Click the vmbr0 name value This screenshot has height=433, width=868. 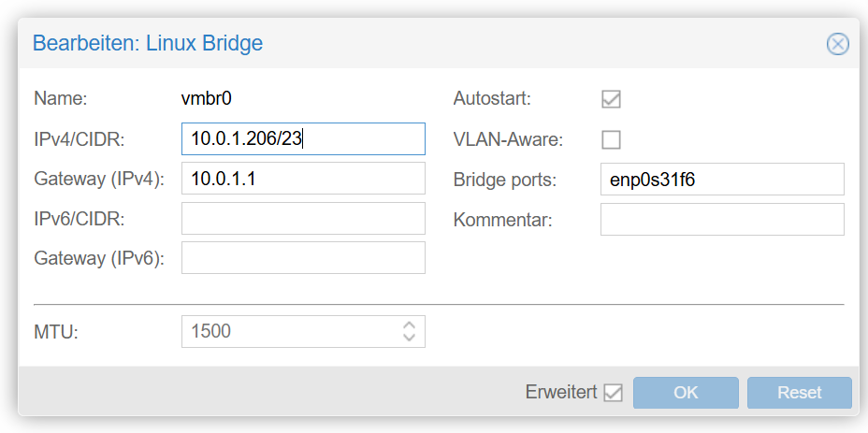[x=211, y=98]
